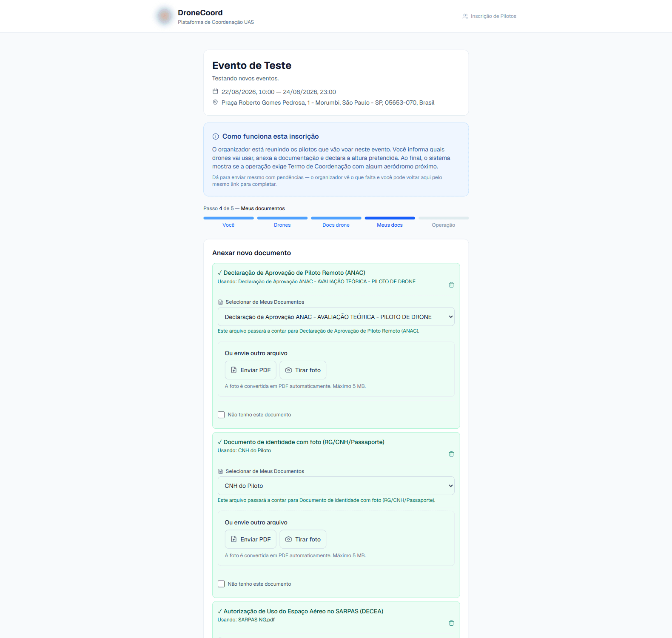672x638 pixels.
Task: Click the info icon beside Como funciona esta inscrição
Action: pos(216,137)
